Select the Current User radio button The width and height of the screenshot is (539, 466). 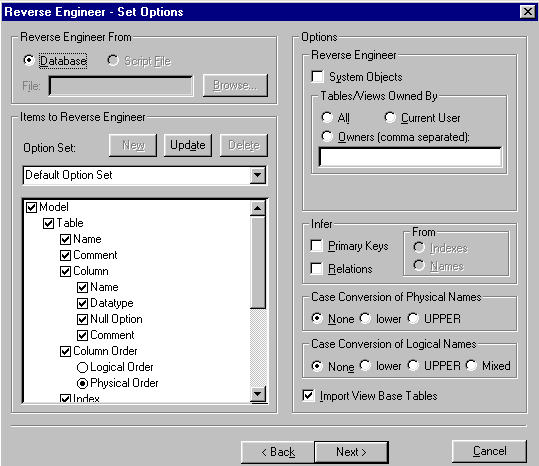tap(390, 118)
